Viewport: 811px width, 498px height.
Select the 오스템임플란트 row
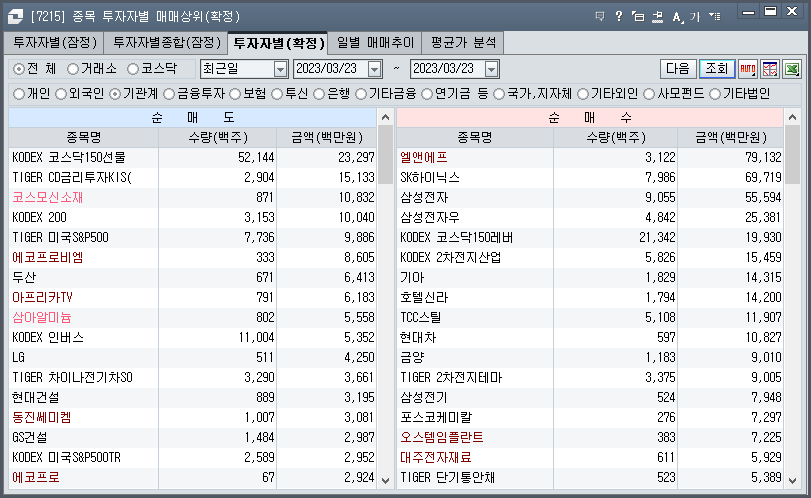pyautogui.click(x=590, y=437)
